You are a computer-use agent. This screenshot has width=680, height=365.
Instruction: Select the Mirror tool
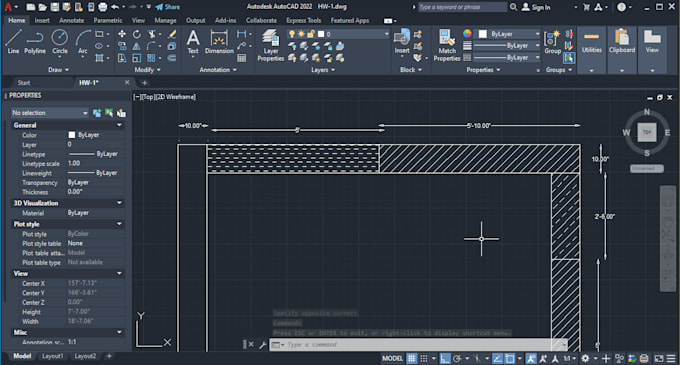137,46
